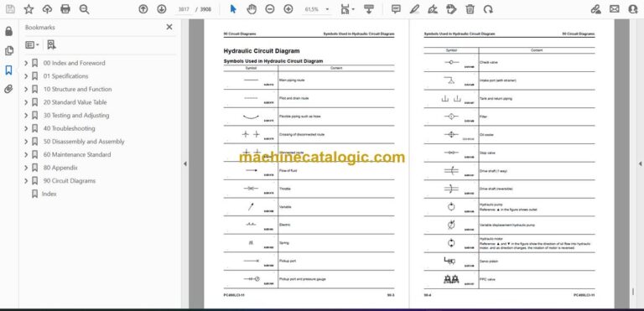Screen dimensions: 644x311
Task: Click the zoom-out magnifier search icon
Action: (84, 9)
